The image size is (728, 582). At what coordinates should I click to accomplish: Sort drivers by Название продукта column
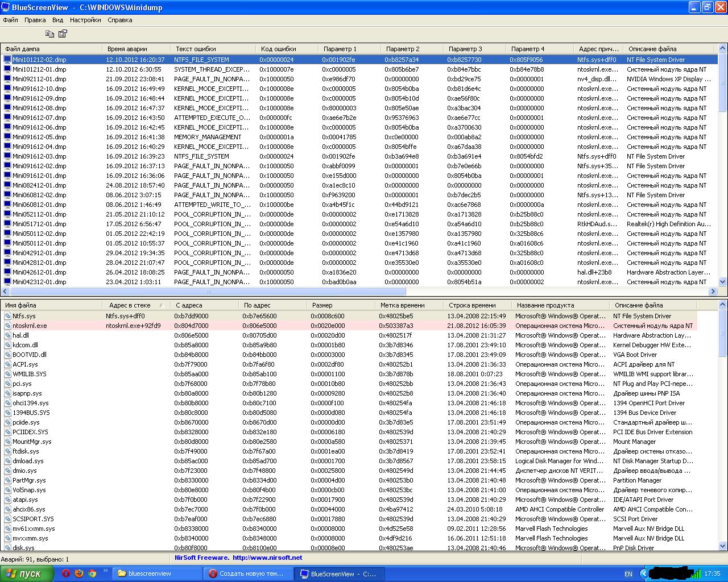pyautogui.click(x=561, y=305)
